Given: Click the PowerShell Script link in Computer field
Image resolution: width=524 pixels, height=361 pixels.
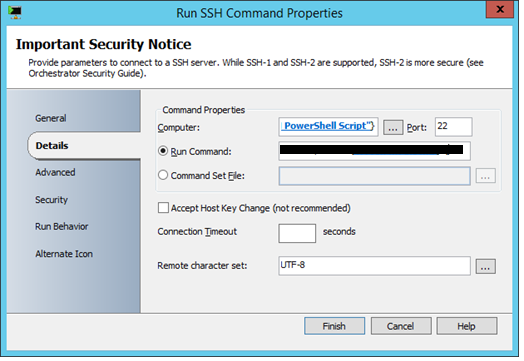Looking at the screenshot, I should point(325,126).
